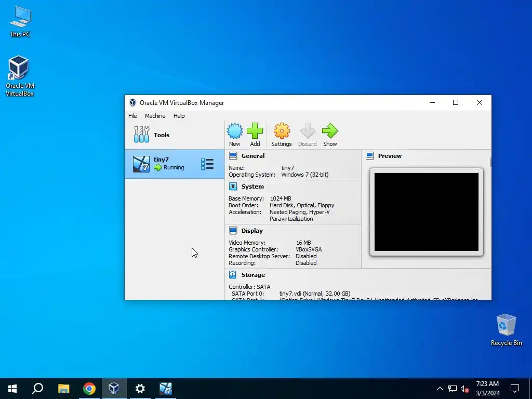Click 'Hard Disk, Optical, Floppy' boot order
The image size is (532, 399).
(302, 205)
